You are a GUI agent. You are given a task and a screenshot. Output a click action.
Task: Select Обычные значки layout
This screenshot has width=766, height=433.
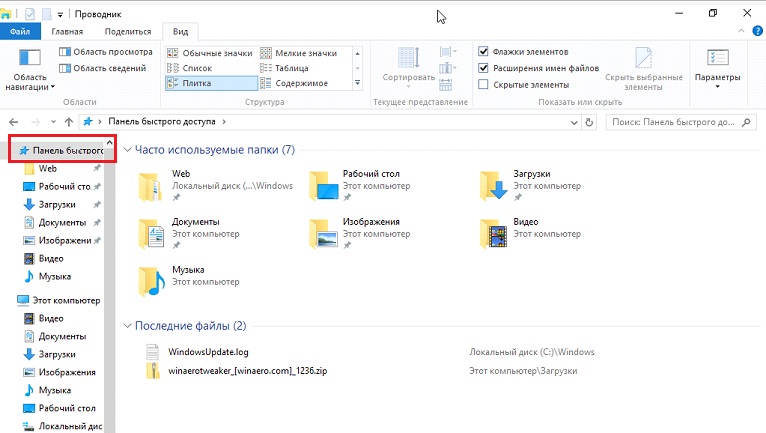[x=210, y=53]
